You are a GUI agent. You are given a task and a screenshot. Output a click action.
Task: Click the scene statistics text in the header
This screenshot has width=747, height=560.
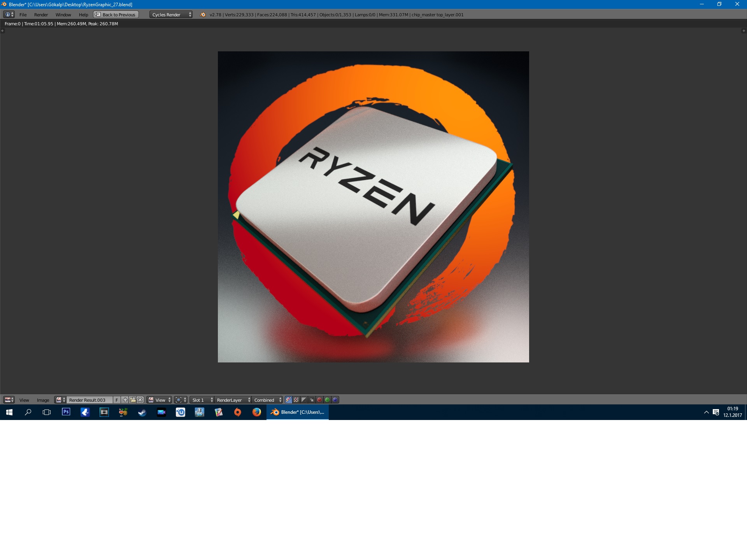[337, 15]
